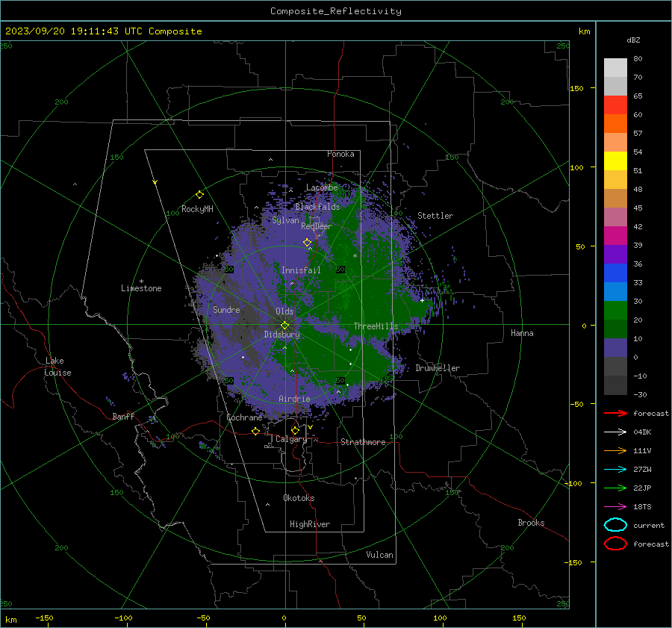Click the Sundre town label
The width and height of the screenshot is (672, 628).
click(x=226, y=310)
